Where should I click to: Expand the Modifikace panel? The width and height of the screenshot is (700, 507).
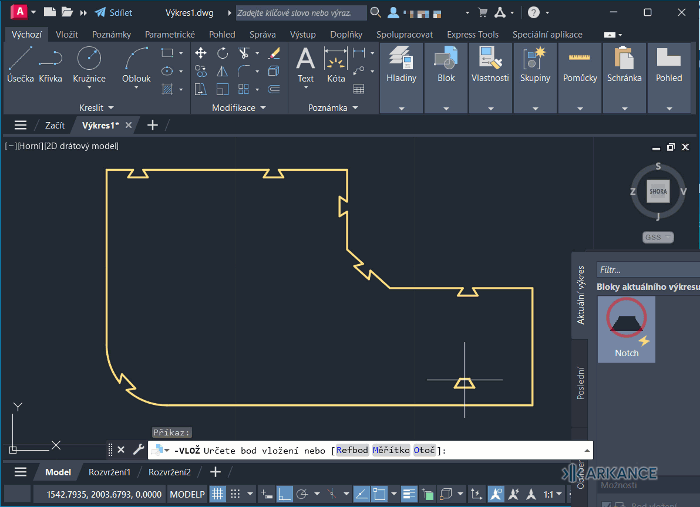239,108
